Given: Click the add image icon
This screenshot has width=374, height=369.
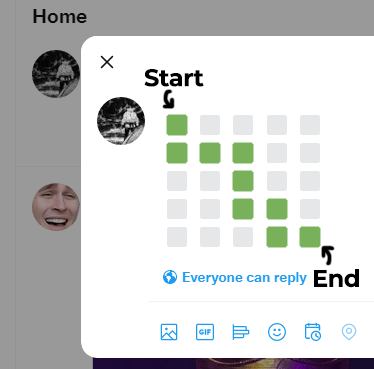Looking at the screenshot, I should 169,332.
